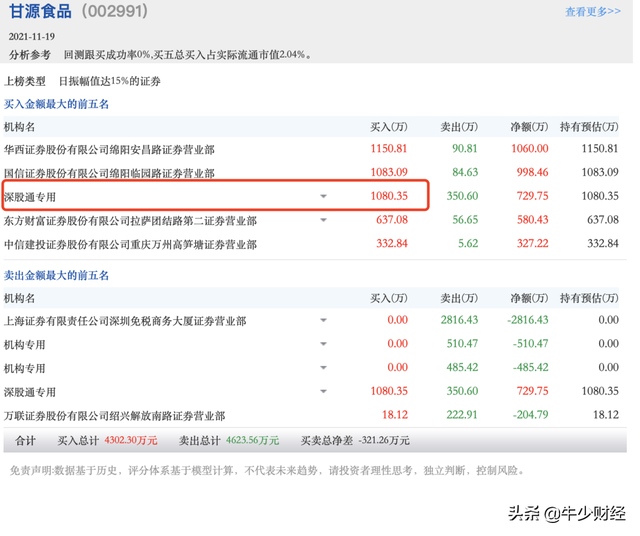The height and width of the screenshot is (536, 640).
Task: Click 分析参考 backtest success rate sentence
Action: coord(187,55)
